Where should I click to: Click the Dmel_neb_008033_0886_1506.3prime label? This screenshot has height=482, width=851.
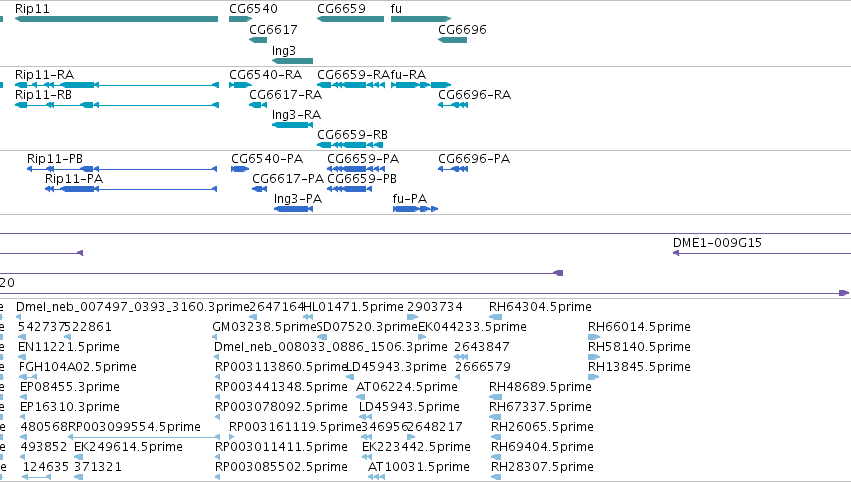[x=331, y=347]
